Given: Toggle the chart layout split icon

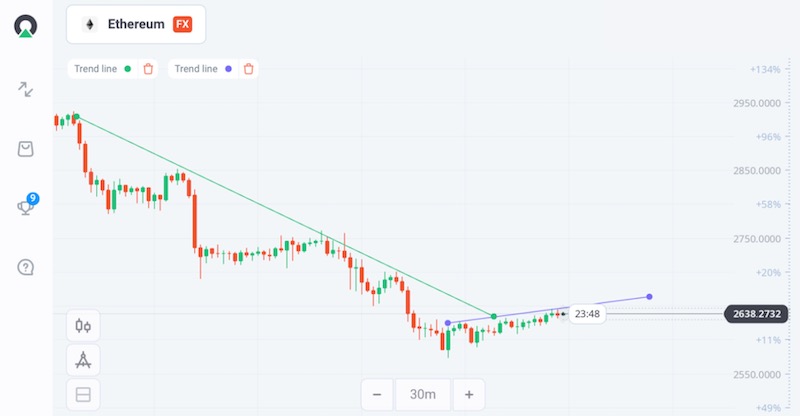Looking at the screenshot, I should [83, 394].
